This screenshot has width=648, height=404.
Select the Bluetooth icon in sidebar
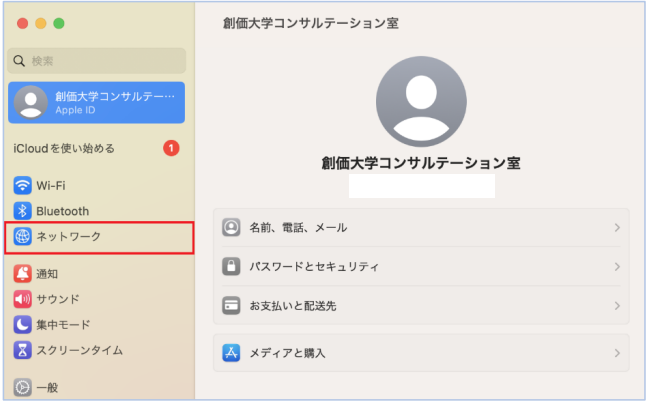point(22,211)
